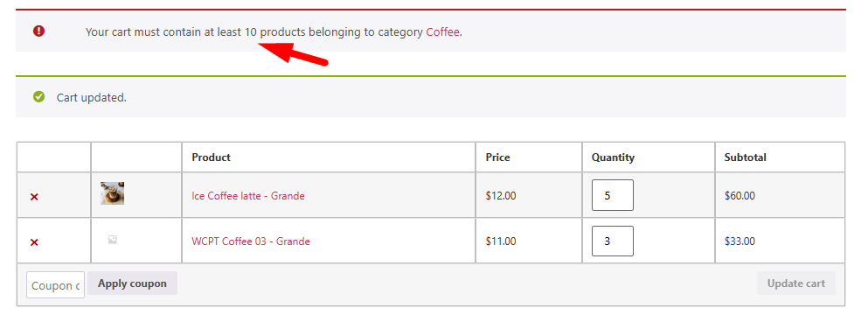This screenshot has height=322, width=868.
Task: Click the Product column header
Action: [x=211, y=157]
